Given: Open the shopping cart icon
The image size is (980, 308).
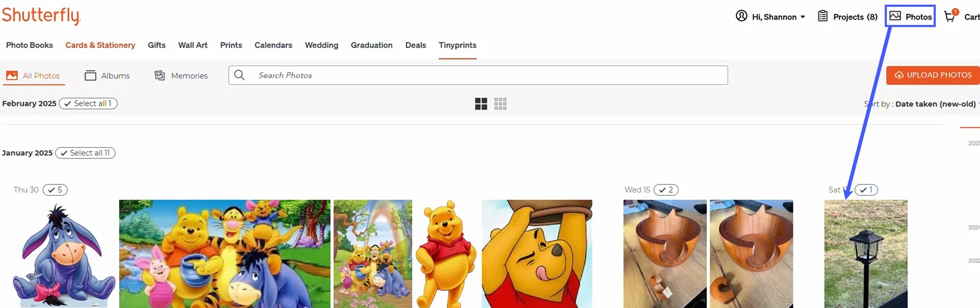Looking at the screenshot, I should (950, 16).
